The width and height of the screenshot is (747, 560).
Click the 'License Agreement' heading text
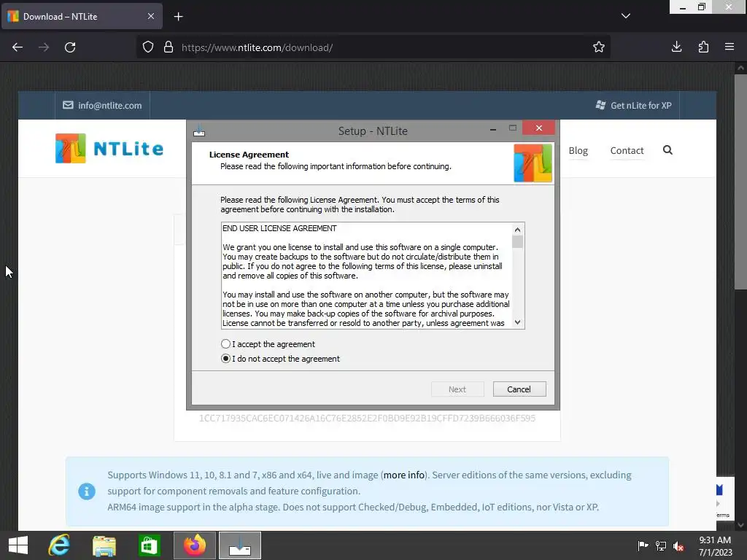point(249,155)
